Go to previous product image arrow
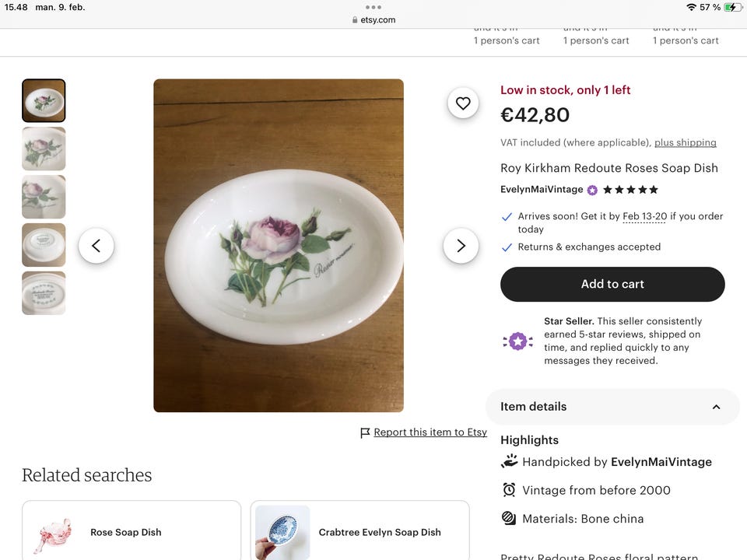 point(96,246)
